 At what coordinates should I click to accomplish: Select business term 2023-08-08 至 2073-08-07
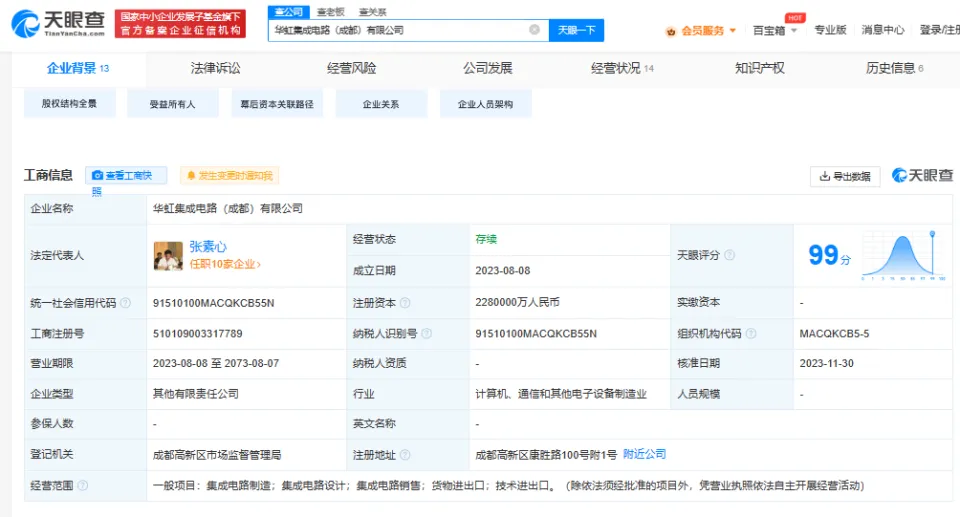tap(216, 363)
